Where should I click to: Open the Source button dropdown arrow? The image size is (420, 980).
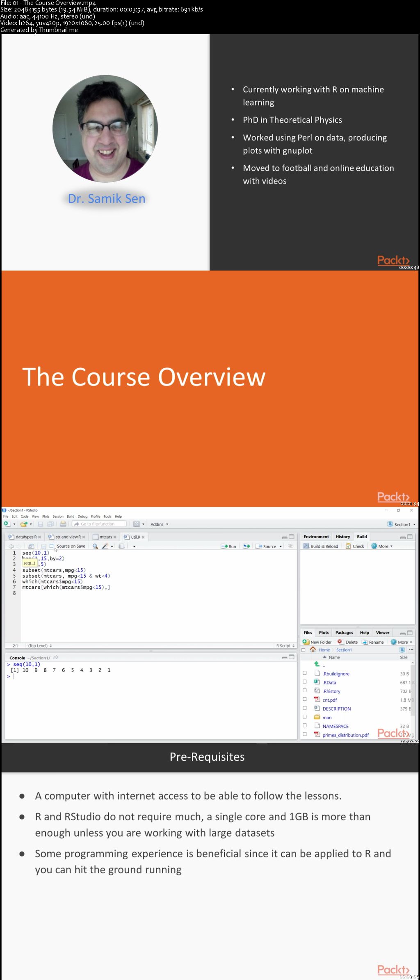(x=281, y=546)
